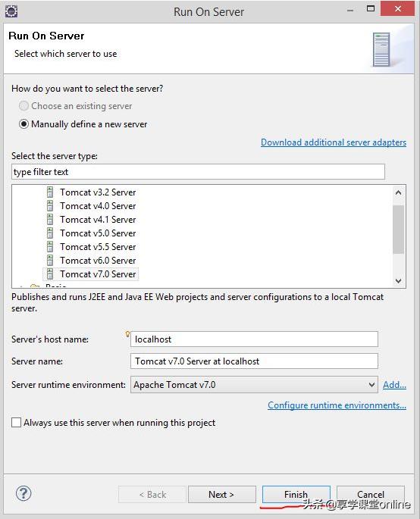The height and width of the screenshot is (519, 420).
Task: Select the Tomcat v7.0 Server icon
Action: point(50,274)
